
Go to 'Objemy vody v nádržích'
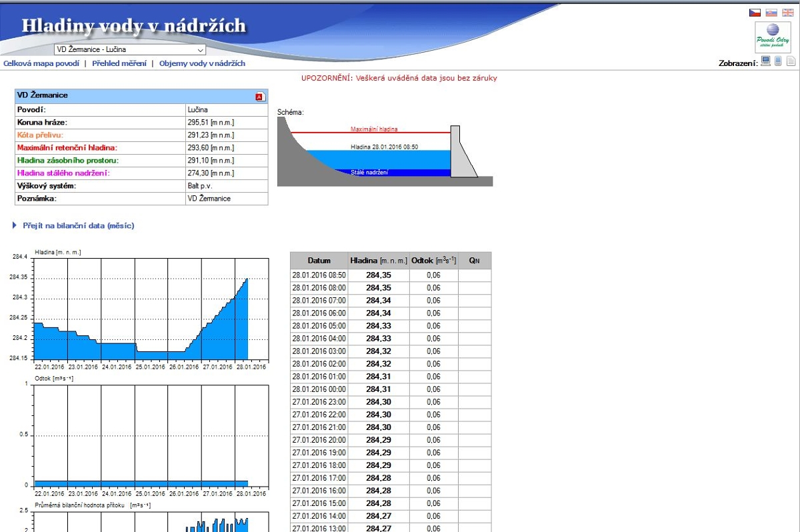[x=202, y=63]
